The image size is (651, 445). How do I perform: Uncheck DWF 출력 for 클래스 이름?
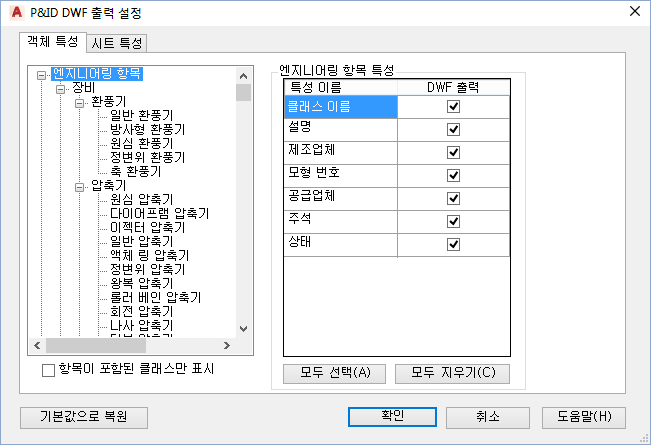(453, 107)
